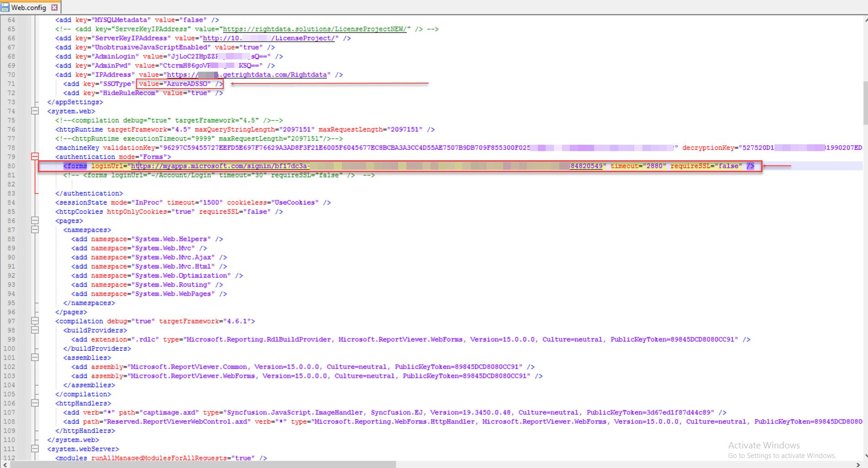Collapse the pages fold marker at line 86
Viewport: 868px width, 468px height.
[35, 221]
